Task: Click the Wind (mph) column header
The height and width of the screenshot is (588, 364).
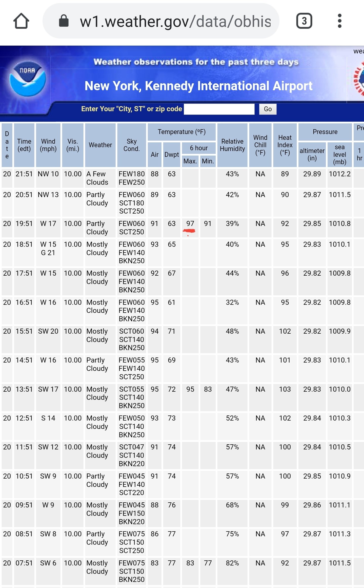Action: (x=48, y=145)
